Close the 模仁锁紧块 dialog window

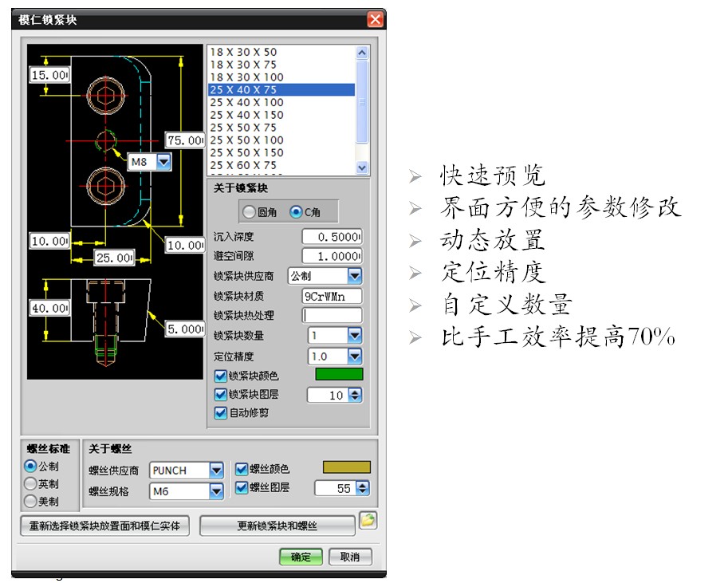coord(375,19)
